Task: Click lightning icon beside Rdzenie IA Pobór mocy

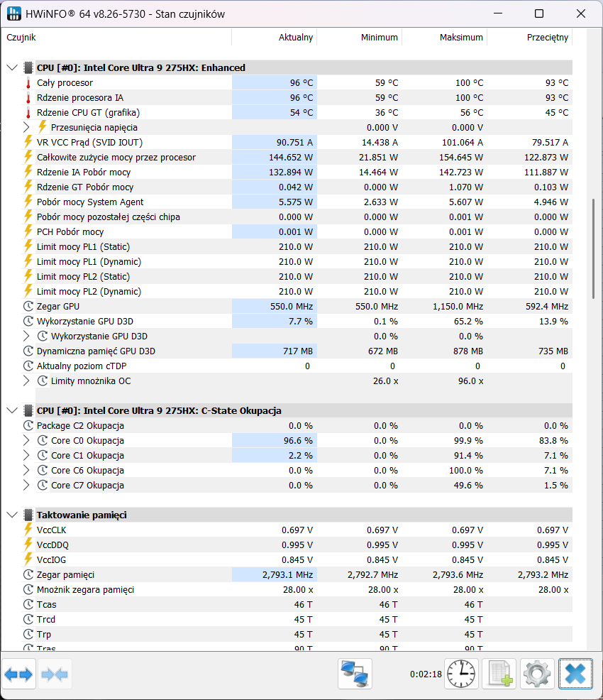Action: [28, 172]
